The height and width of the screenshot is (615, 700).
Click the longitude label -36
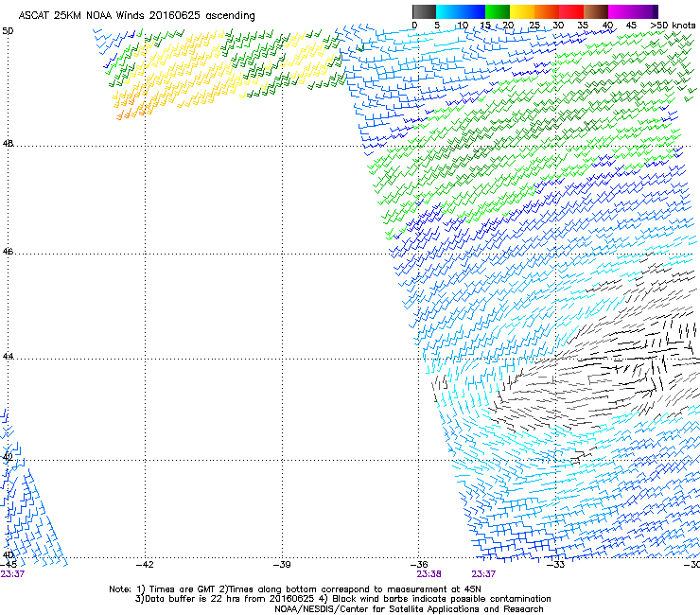tap(419, 565)
